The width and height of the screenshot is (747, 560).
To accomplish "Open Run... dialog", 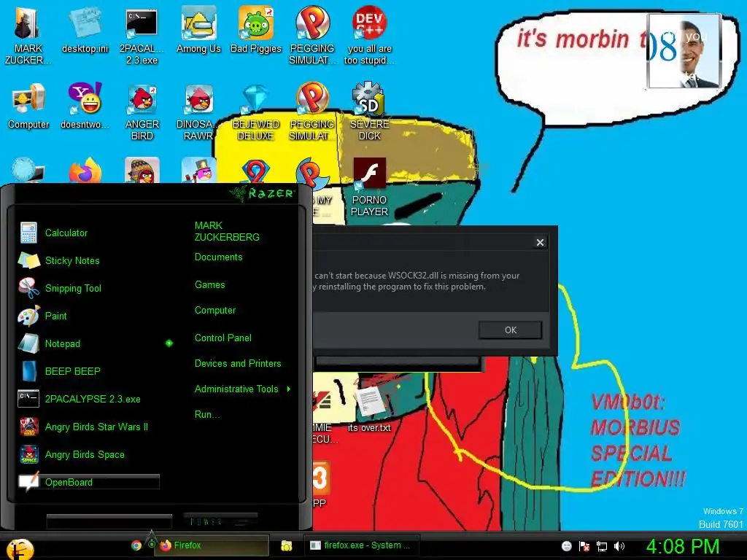I will [206, 414].
